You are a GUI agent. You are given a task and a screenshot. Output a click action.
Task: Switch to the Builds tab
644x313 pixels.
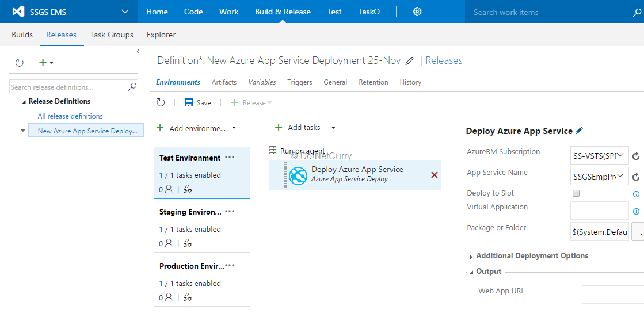pos(22,35)
